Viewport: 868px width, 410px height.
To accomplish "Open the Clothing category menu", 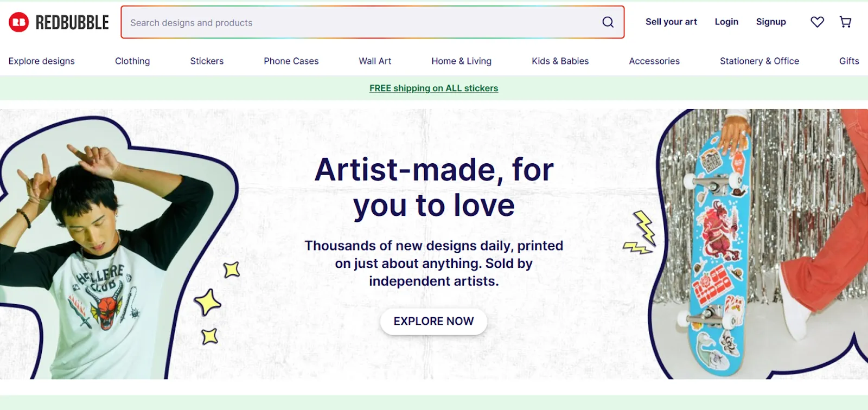I will [x=132, y=61].
